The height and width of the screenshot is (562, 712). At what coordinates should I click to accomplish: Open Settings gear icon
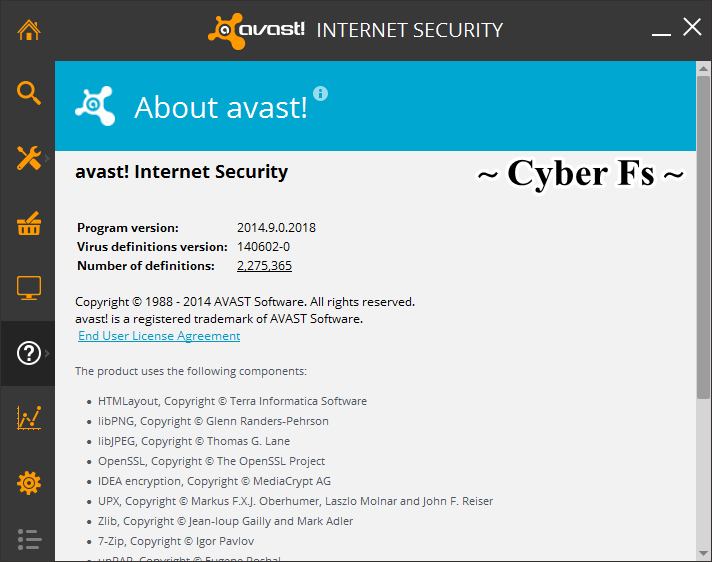(x=28, y=483)
